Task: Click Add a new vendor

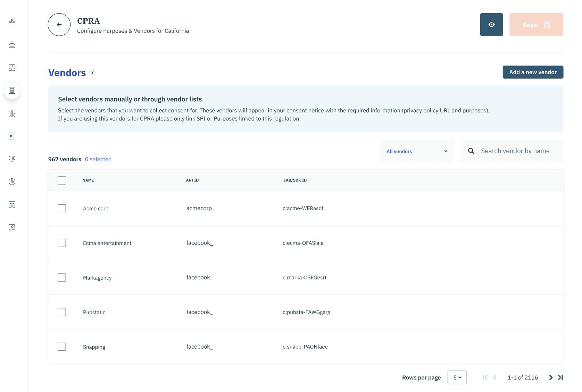Action: [x=533, y=72]
